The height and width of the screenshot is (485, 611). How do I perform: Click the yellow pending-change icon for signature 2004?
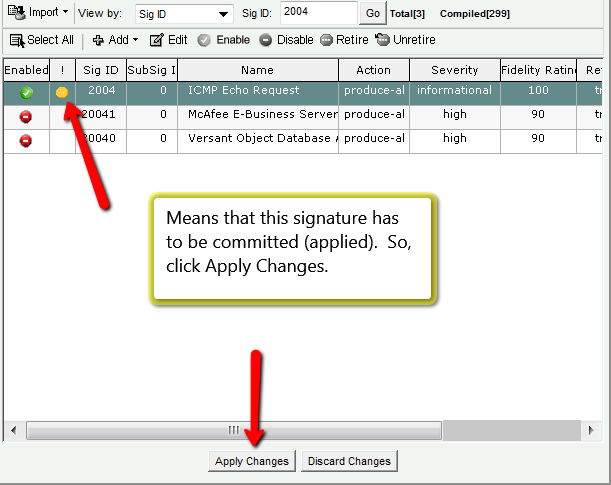[62, 92]
